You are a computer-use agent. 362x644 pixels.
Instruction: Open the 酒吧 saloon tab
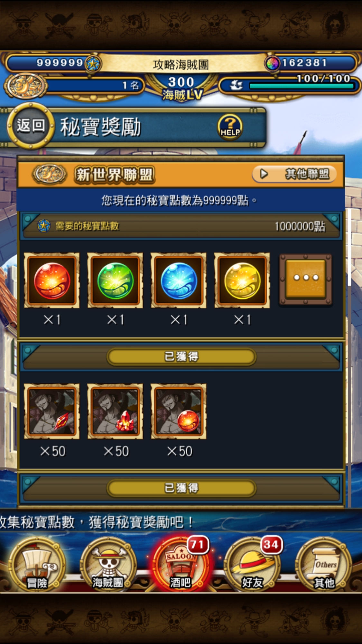click(x=180, y=565)
